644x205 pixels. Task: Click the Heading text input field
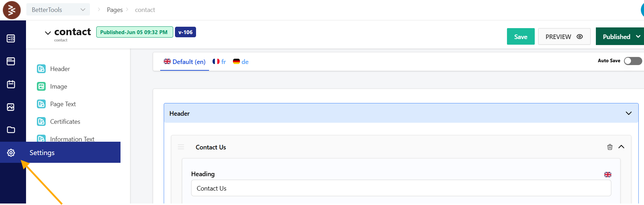point(401,188)
